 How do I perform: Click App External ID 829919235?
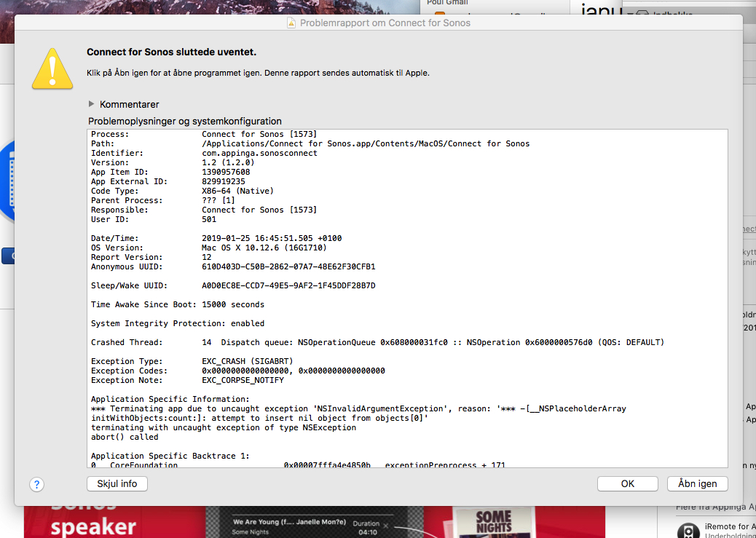pos(168,181)
